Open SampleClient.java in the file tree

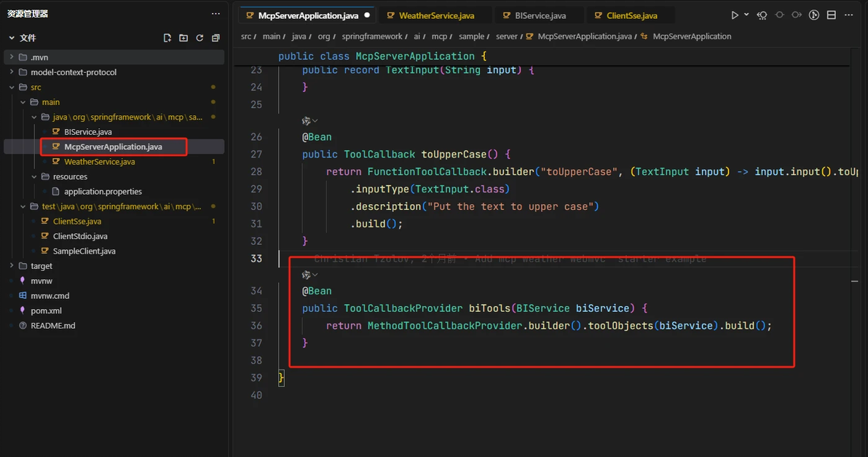click(84, 251)
